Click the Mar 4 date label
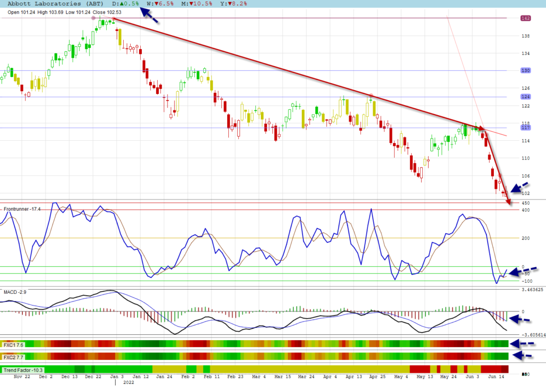 (x=259, y=377)
